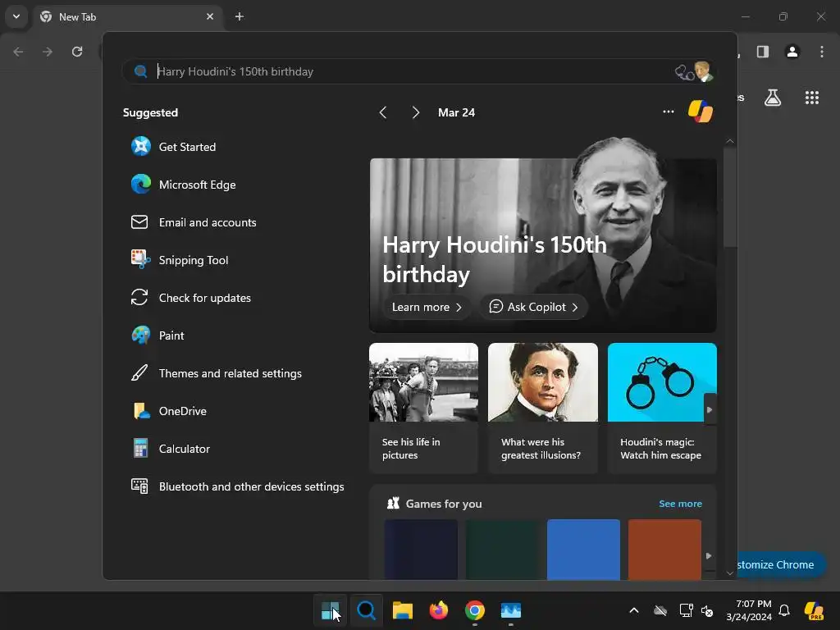This screenshot has width=840, height=630.
Task: Open 'See his life in pictures' card
Action: pyautogui.click(x=423, y=408)
